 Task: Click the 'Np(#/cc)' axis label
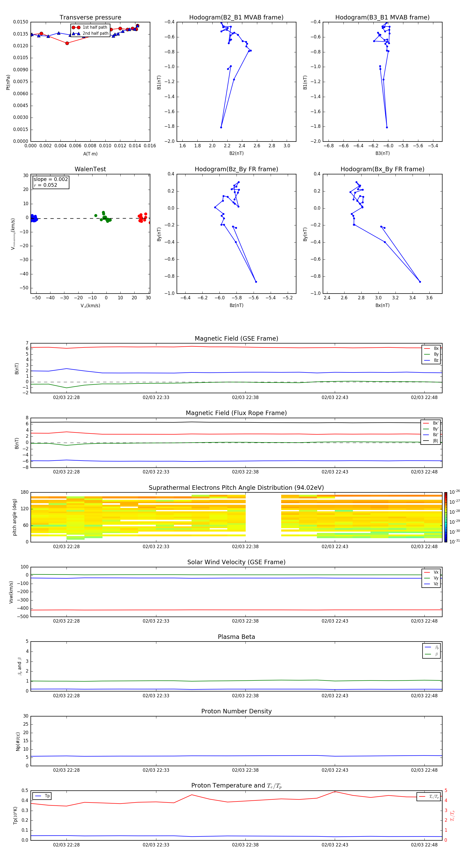click(x=18, y=741)
